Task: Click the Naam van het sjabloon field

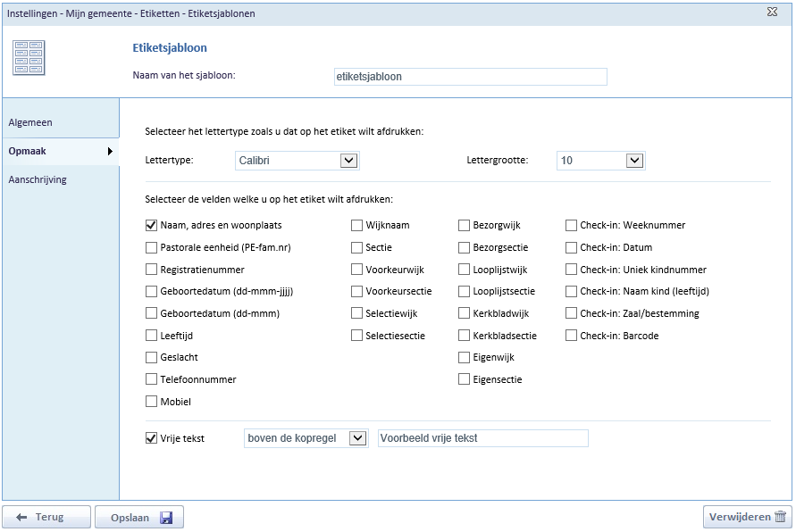Action: pos(471,77)
